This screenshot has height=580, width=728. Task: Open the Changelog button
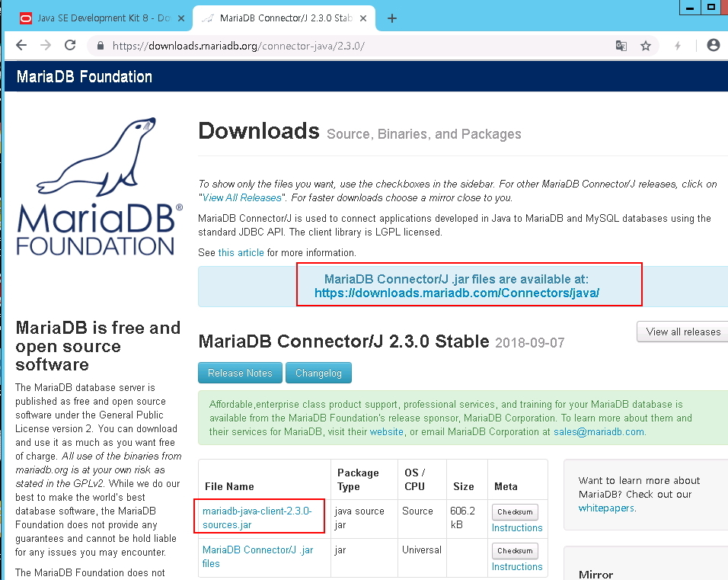point(318,373)
